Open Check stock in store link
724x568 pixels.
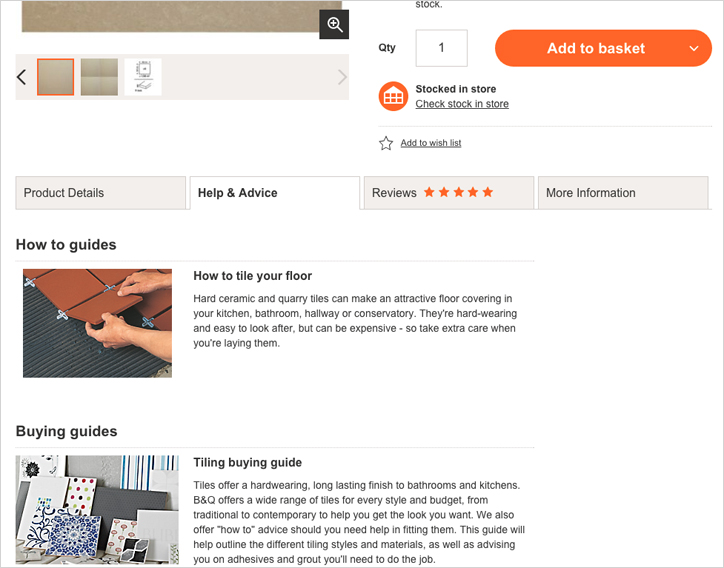tap(462, 104)
